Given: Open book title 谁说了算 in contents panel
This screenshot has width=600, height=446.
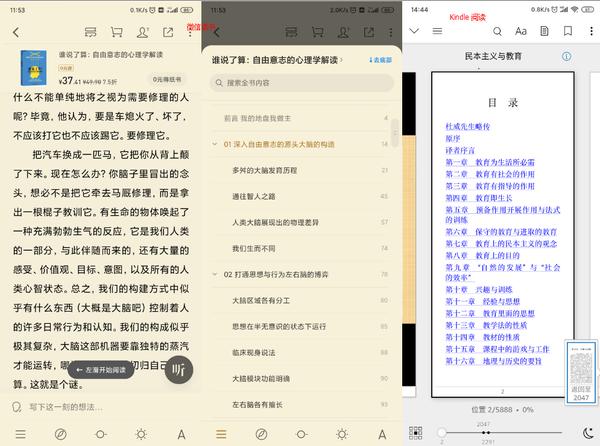Looking at the screenshot, I should [277, 60].
